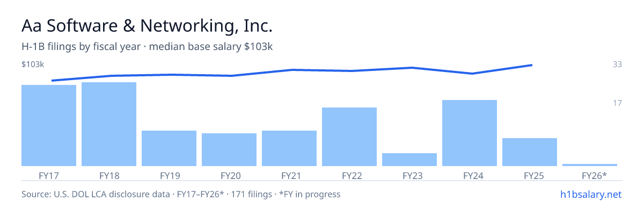Select the FY25 bar
Screen dimensions: 644x215
(530, 152)
